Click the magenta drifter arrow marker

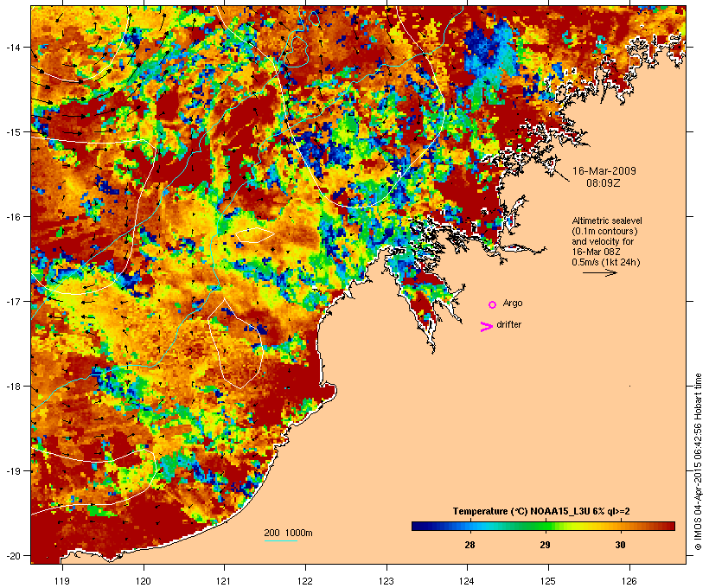[x=486, y=327]
